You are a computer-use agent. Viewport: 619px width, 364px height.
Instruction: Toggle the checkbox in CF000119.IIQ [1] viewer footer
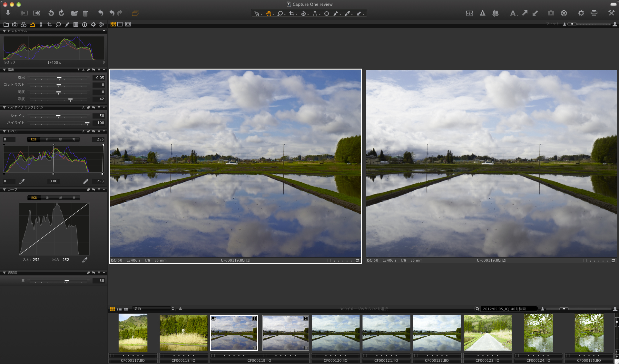pos(329,261)
